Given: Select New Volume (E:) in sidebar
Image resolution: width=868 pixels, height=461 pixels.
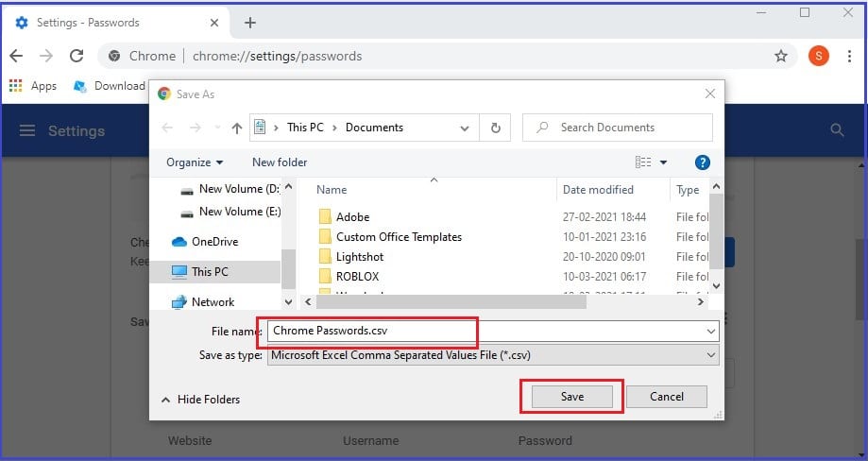Looking at the screenshot, I should tap(230, 212).
